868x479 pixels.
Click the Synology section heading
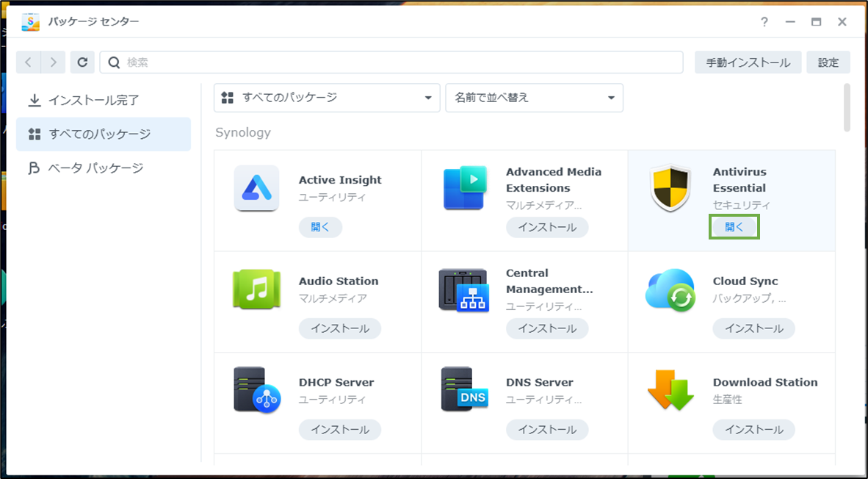point(243,133)
